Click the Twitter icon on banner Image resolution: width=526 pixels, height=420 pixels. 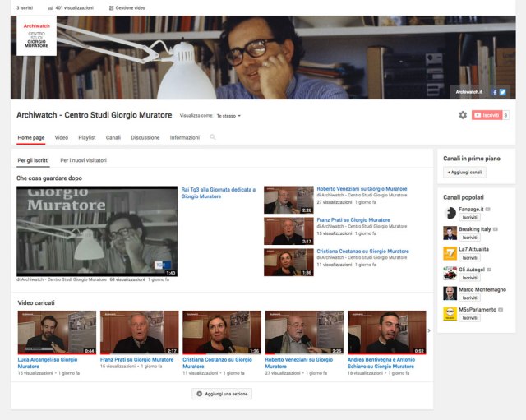pos(502,92)
